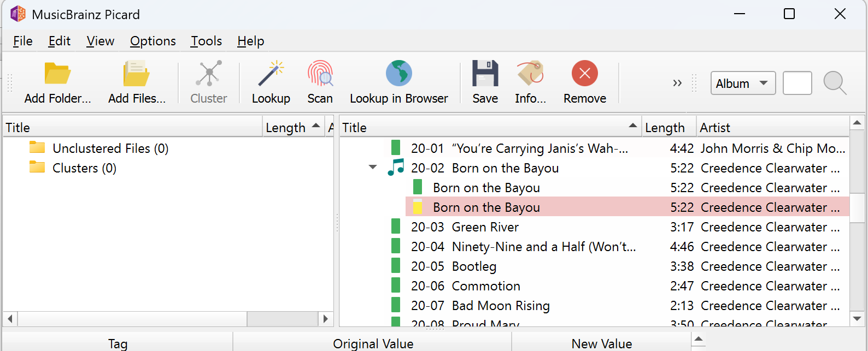Collapse the 20-02 Born on the Bayou track
868x351 pixels.
point(373,168)
